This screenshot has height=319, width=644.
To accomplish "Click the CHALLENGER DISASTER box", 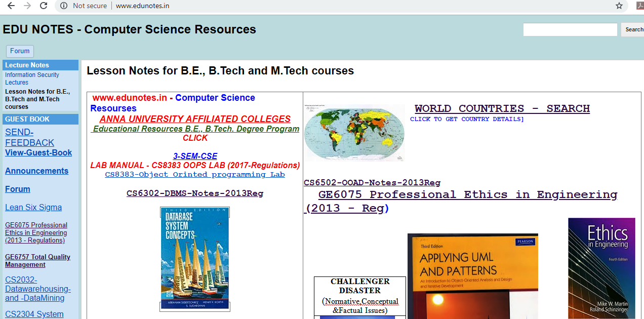I will (360, 296).
